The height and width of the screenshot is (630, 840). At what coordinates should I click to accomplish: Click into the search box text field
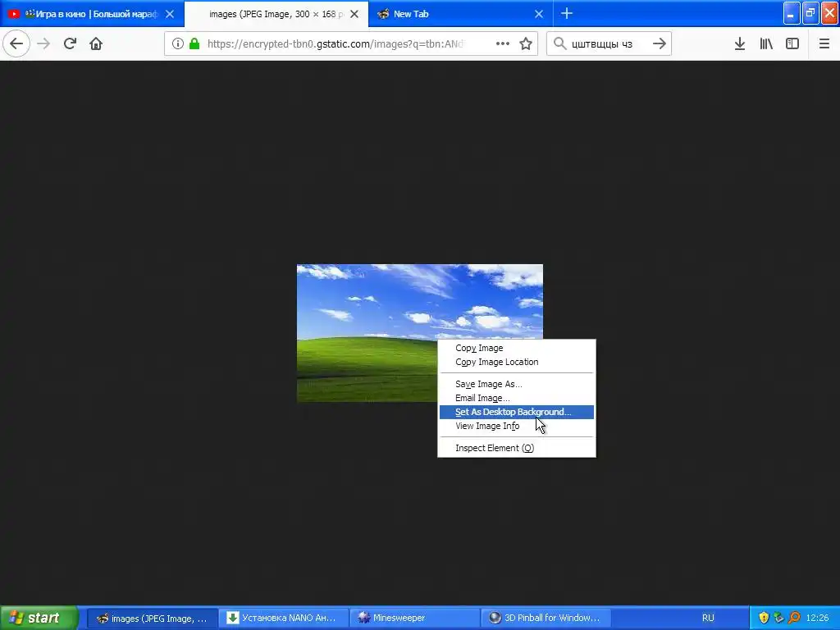(609, 43)
